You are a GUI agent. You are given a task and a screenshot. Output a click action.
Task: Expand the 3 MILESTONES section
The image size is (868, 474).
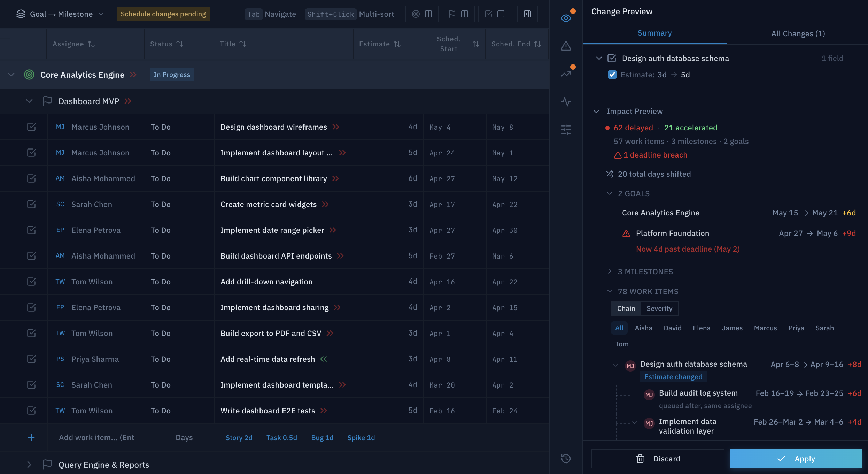(x=610, y=272)
